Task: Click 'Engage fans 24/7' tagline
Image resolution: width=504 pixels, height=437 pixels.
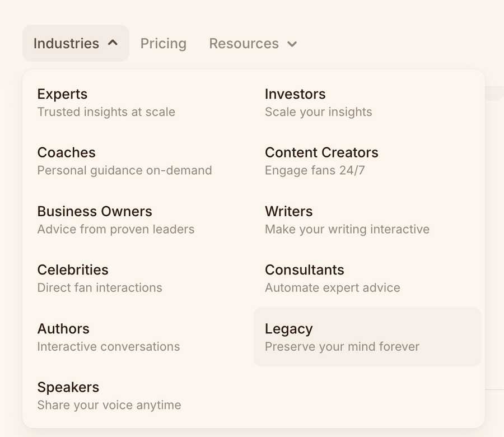Action: [x=315, y=170]
